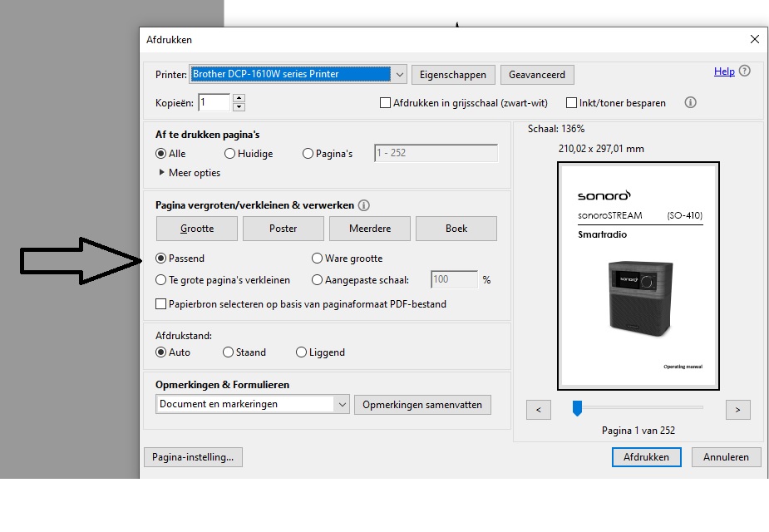
Task: Click info icon beside Pagina vergroten/verkleinen heading
Action: [364, 205]
